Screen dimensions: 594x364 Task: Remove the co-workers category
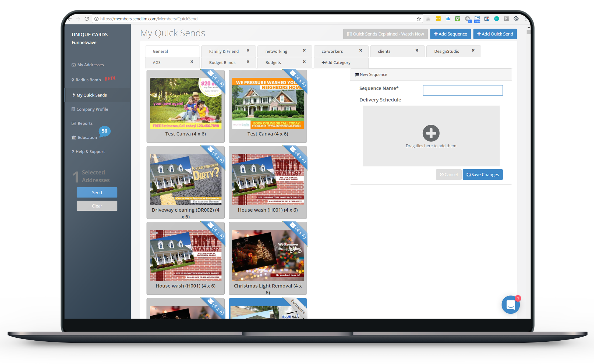[360, 50]
